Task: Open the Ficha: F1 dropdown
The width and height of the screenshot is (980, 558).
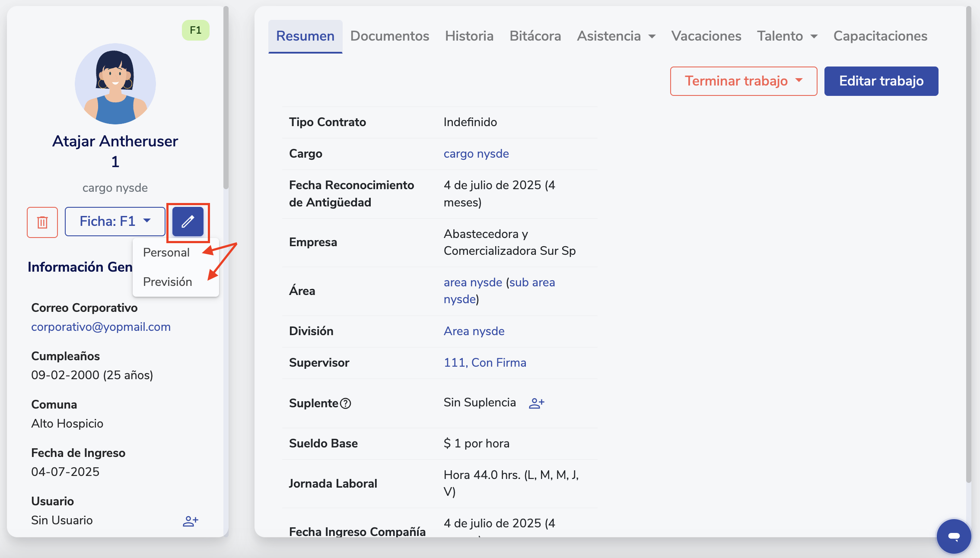Action: pyautogui.click(x=115, y=222)
